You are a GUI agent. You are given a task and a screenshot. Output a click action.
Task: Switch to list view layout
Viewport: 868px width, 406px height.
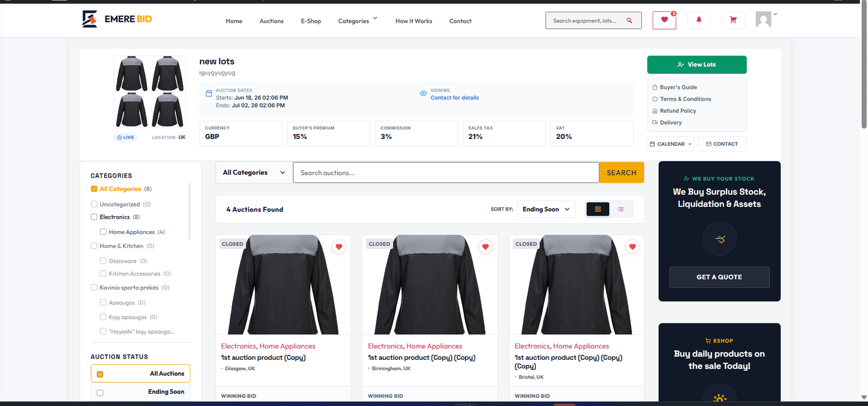[621, 209]
